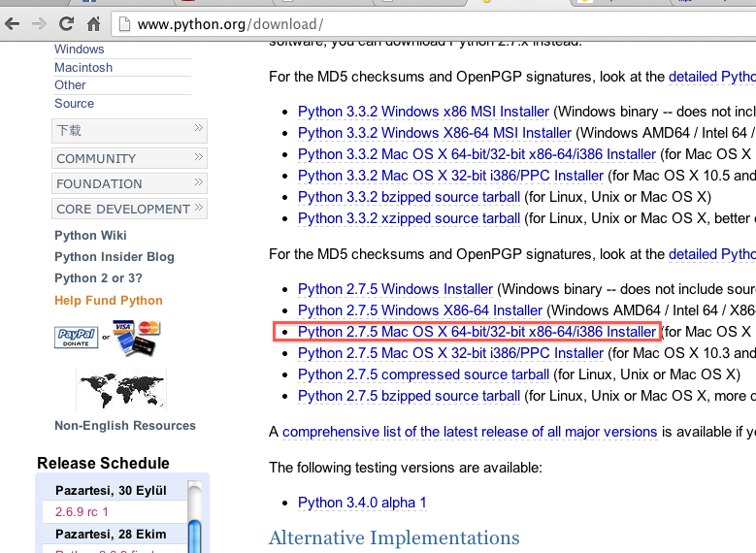Screen dimensions: 756x553
Task: Open the world map Non-English image
Action: (x=121, y=390)
